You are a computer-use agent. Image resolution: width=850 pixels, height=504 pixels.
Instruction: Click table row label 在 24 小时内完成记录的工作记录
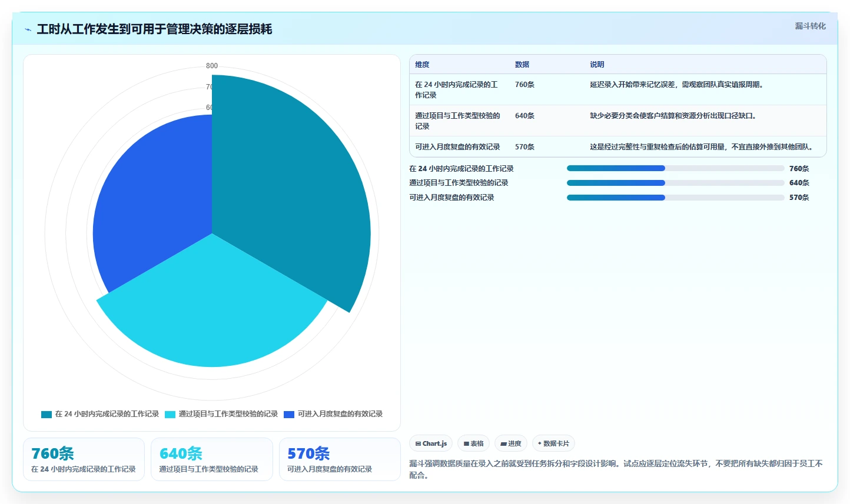coord(456,90)
